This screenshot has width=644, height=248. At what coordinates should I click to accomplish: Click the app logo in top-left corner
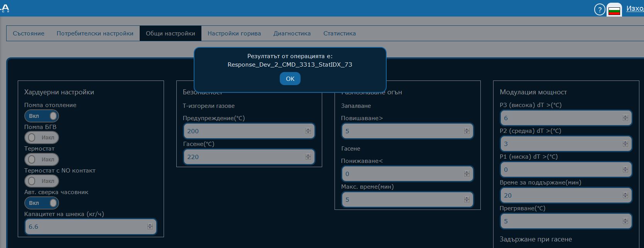pos(5,8)
